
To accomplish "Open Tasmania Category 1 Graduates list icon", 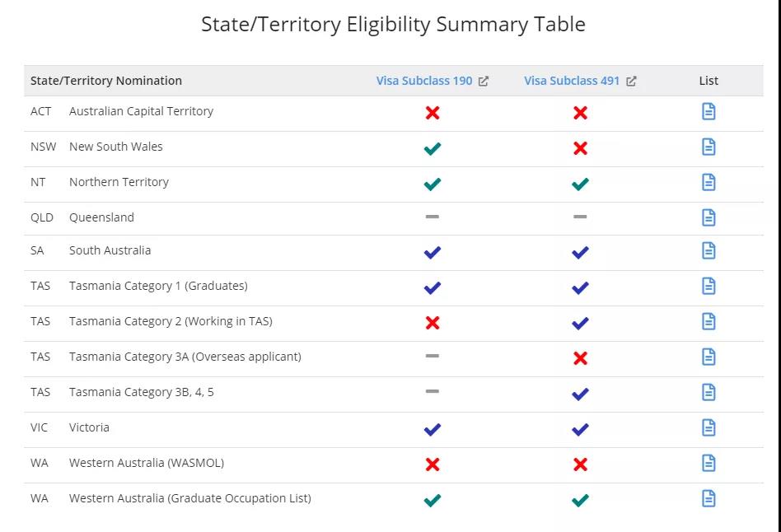I will 709,286.
